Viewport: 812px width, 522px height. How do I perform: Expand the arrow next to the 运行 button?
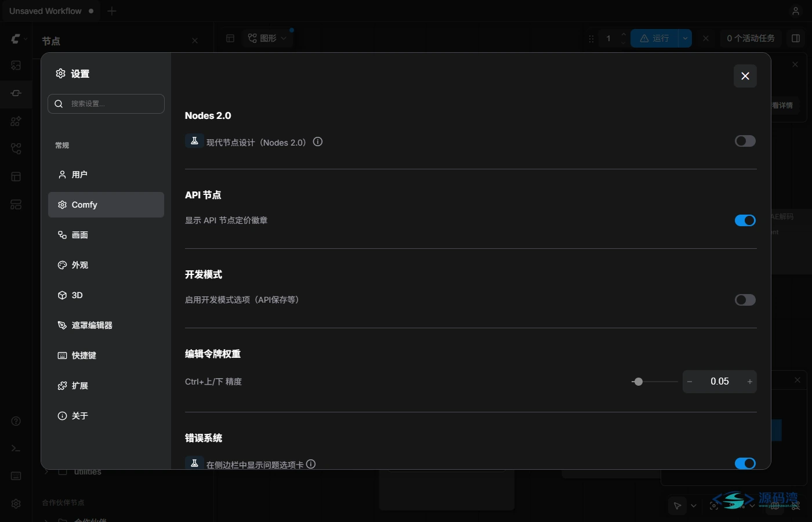(x=685, y=38)
